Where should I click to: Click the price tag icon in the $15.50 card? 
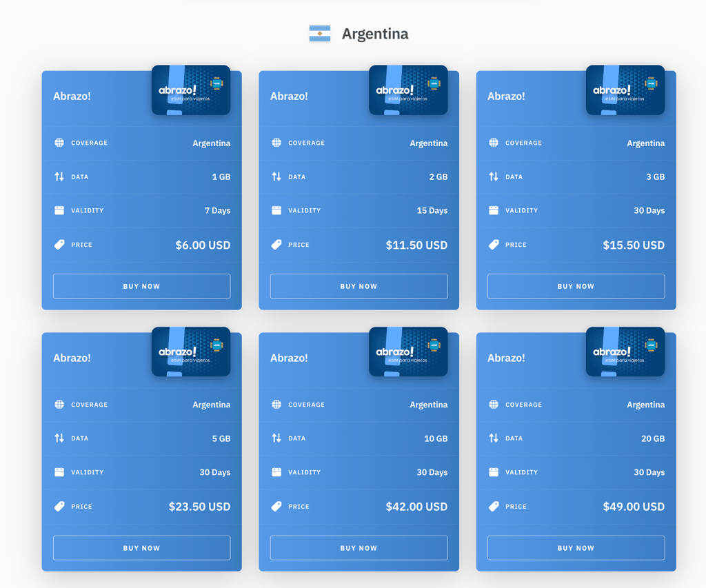(x=494, y=245)
